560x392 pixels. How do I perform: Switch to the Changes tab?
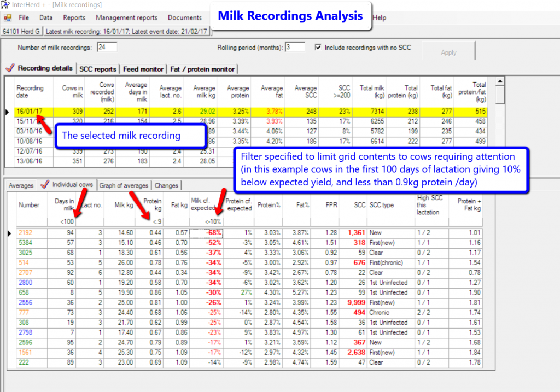(166, 185)
